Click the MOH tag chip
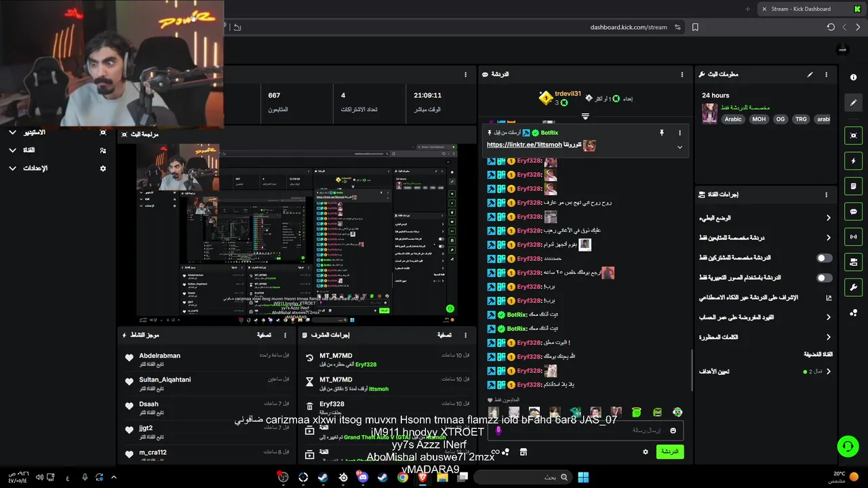The height and width of the screenshot is (488, 868). 759,119
